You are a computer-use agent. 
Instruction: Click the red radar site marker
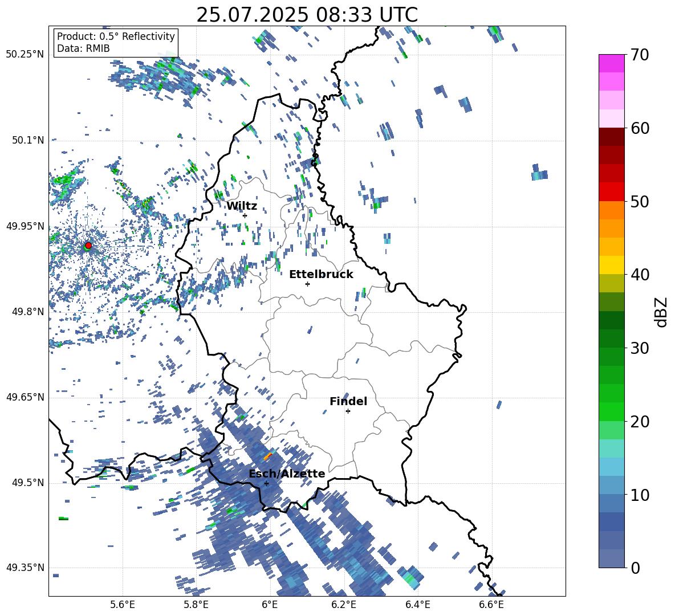[88, 245]
